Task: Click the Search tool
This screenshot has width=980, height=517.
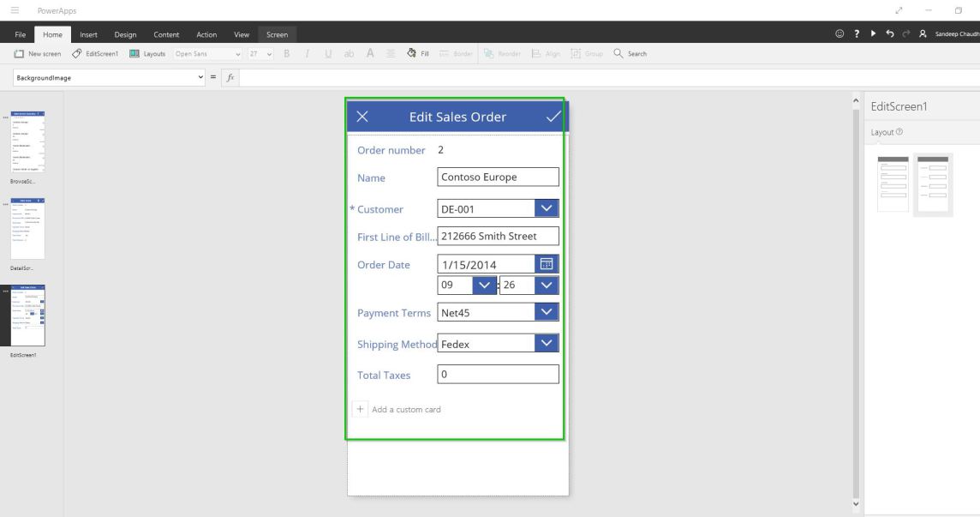Action: click(630, 54)
